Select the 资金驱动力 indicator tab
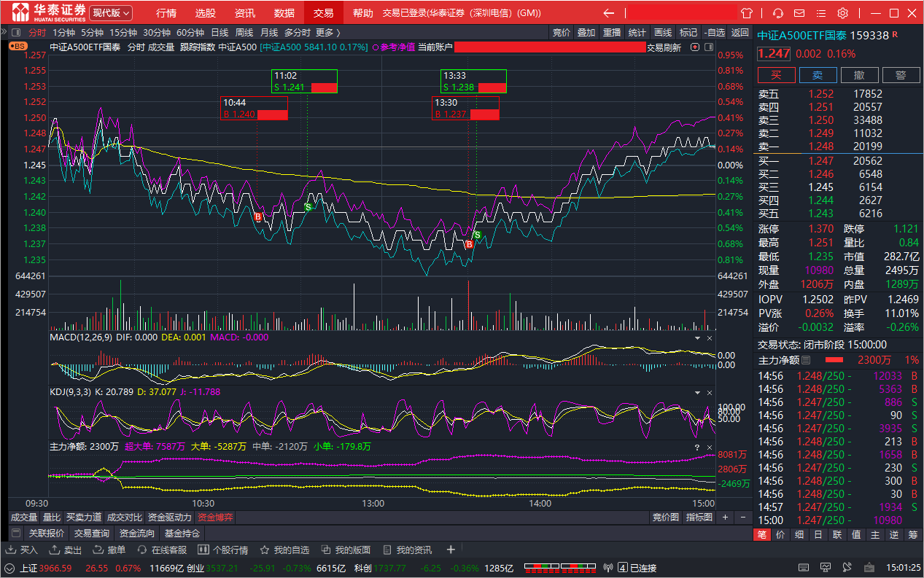924x578 pixels. click(x=170, y=517)
